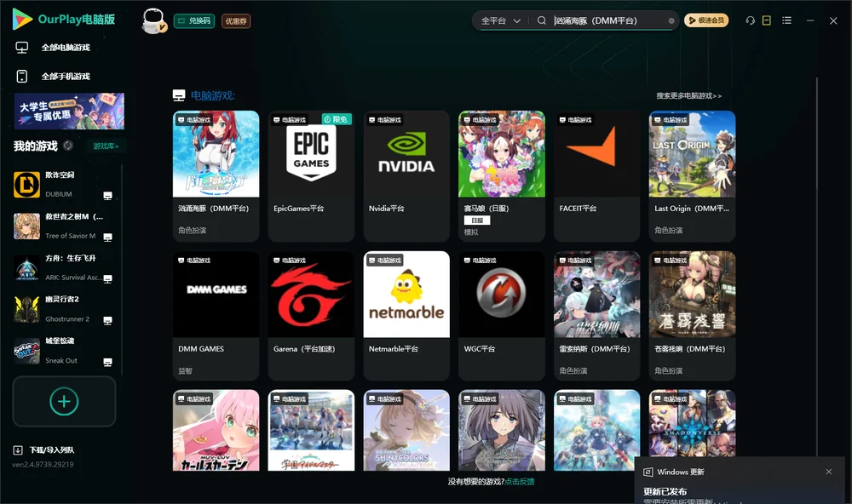This screenshot has width=852, height=504.
Task: Click the yellow mini-mode window icon
Action: 767,20
